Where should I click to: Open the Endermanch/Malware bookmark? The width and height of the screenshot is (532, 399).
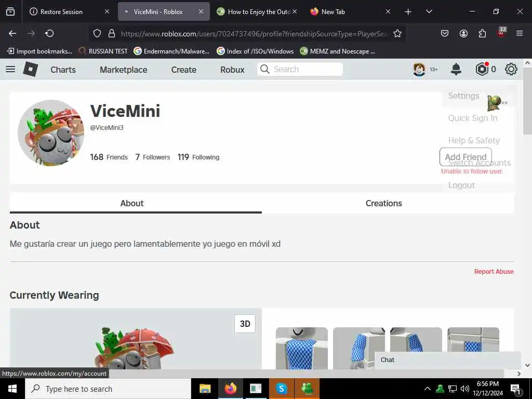coord(171,51)
